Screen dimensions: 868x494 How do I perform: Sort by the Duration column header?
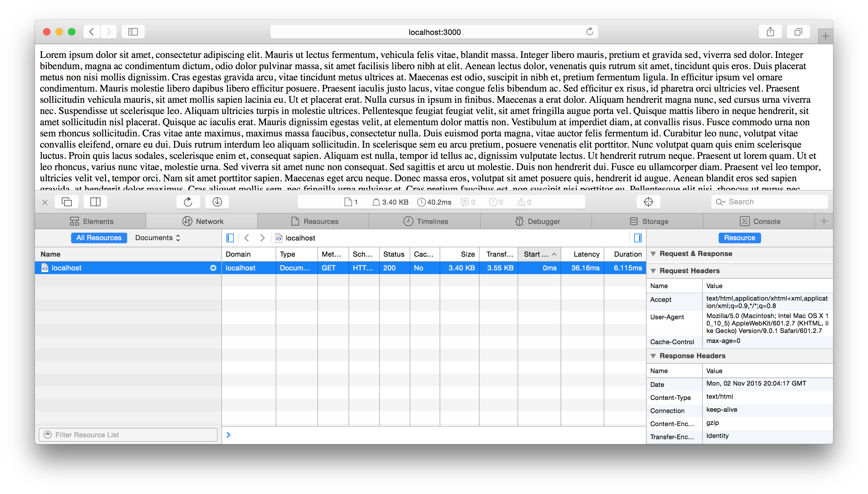point(625,254)
